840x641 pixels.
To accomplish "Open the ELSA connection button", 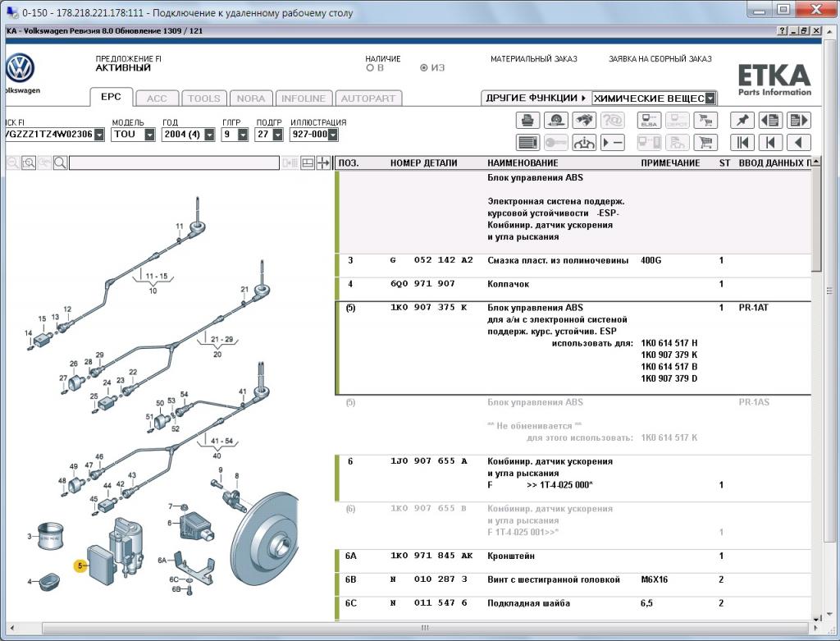I will (650, 120).
